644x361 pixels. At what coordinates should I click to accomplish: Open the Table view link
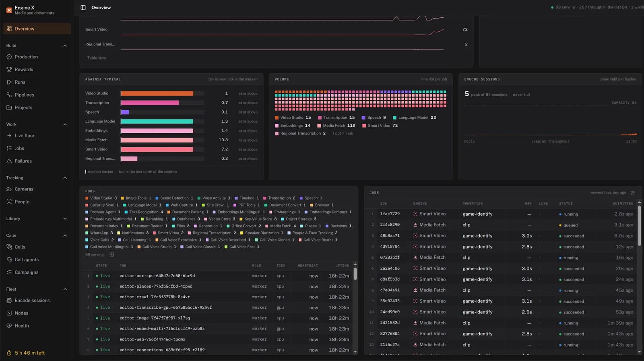click(x=97, y=58)
